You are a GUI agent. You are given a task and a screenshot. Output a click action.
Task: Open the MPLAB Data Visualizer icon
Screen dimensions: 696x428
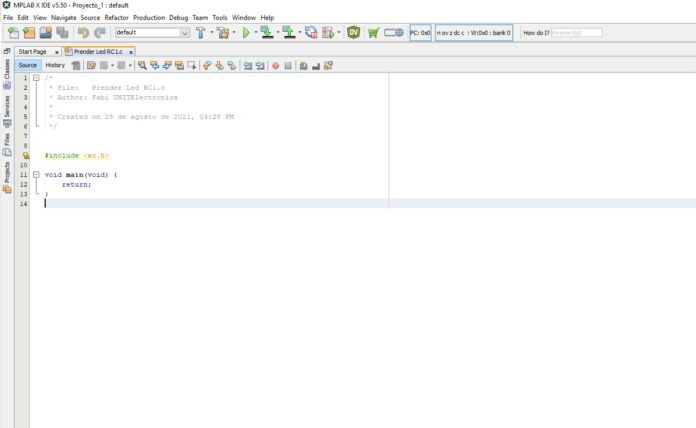(x=353, y=33)
